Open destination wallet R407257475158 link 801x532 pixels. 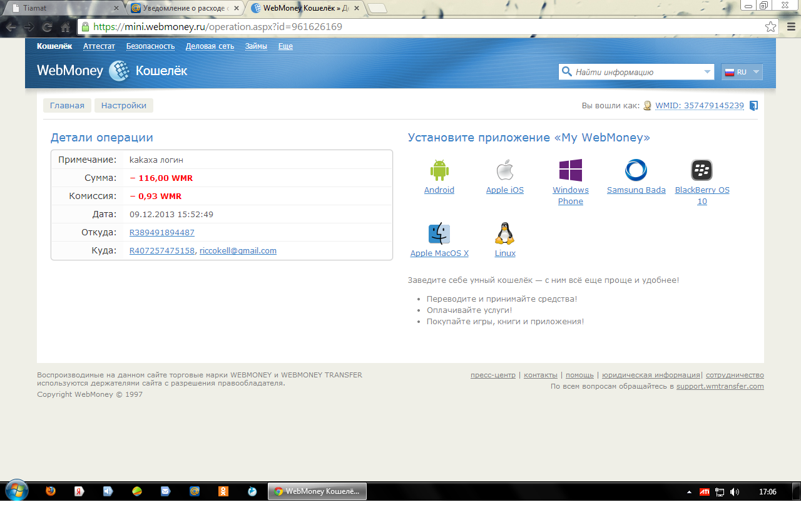[x=162, y=250]
